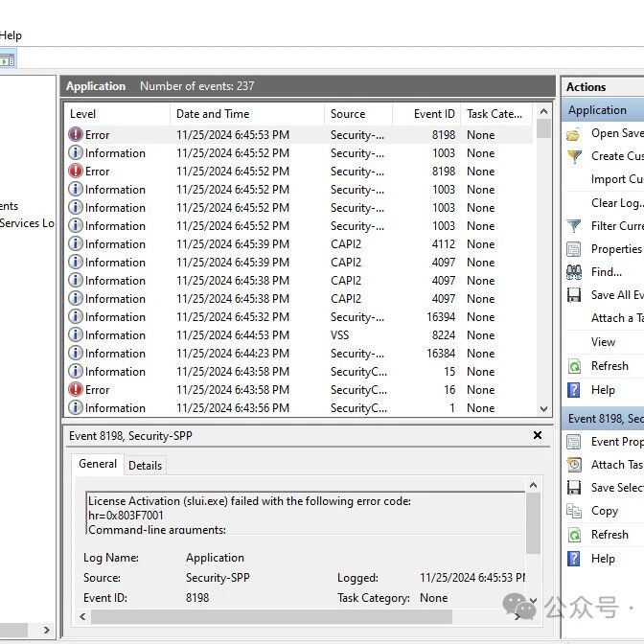The width and height of the screenshot is (644, 644).
Task: Select the event ID 15 row
Action: click(x=300, y=371)
